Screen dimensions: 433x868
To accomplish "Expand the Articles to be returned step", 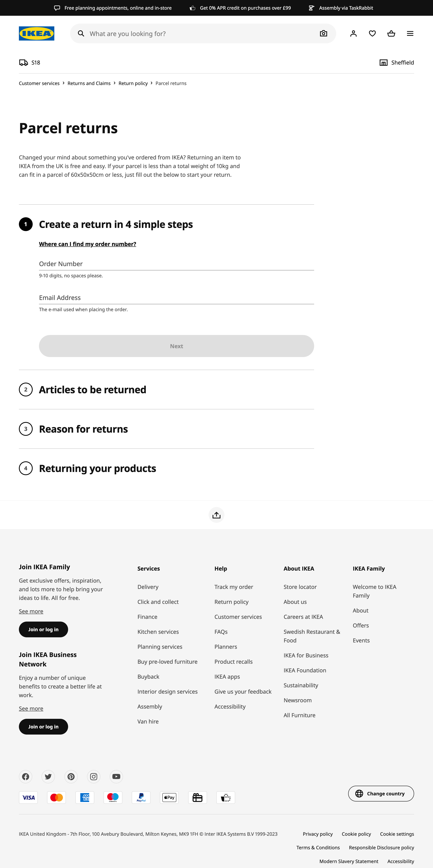I will [92, 390].
